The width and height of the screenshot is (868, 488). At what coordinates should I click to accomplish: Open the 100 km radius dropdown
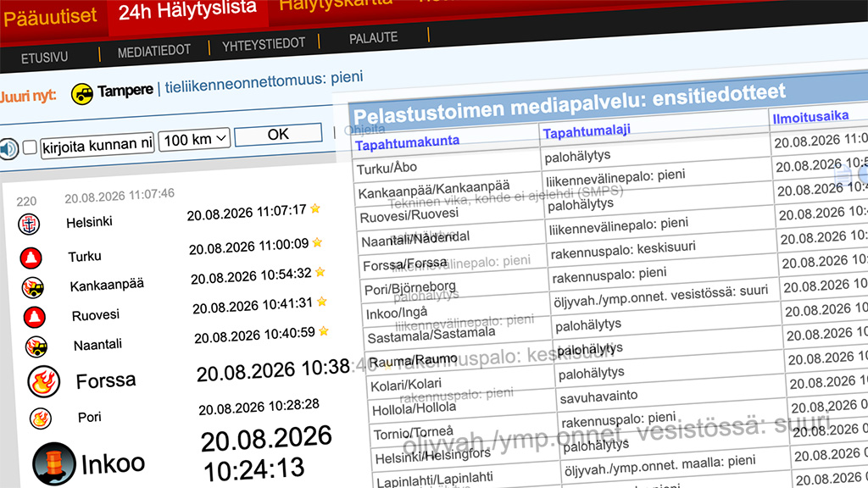(194, 140)
